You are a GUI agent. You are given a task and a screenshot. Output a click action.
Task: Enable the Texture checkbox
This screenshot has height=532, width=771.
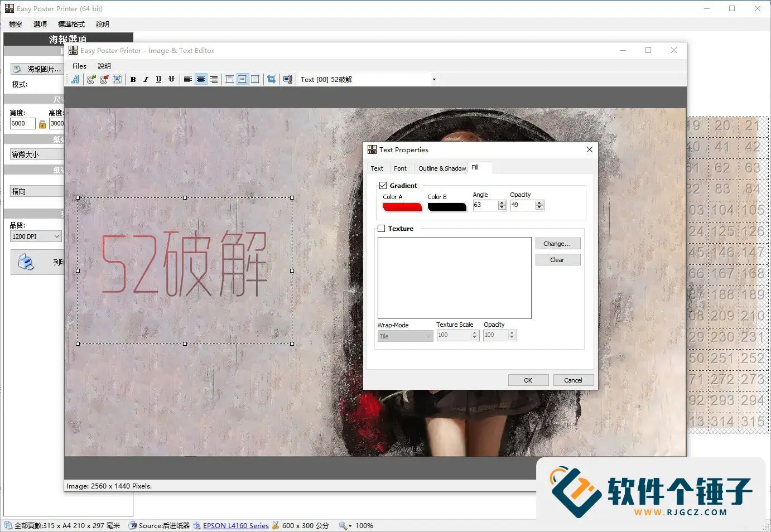pos(382,228)
